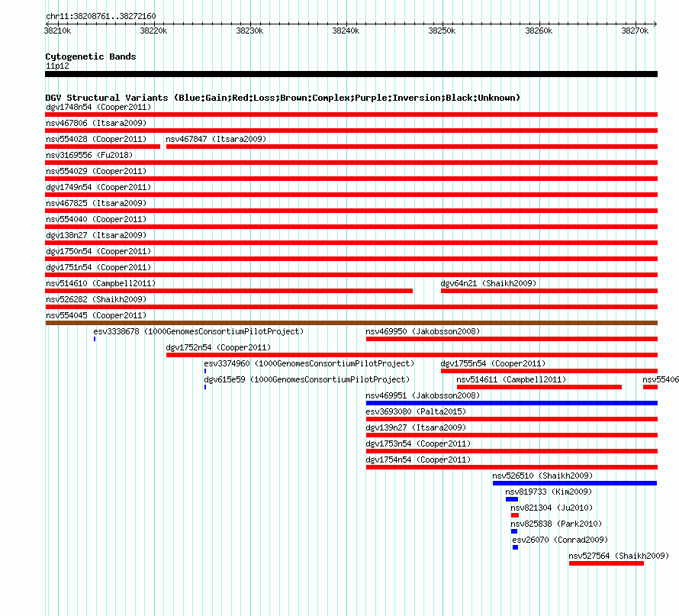Click the short red nsv554028 loss bar
The image size is (679, 616).
tap(103, 147)
